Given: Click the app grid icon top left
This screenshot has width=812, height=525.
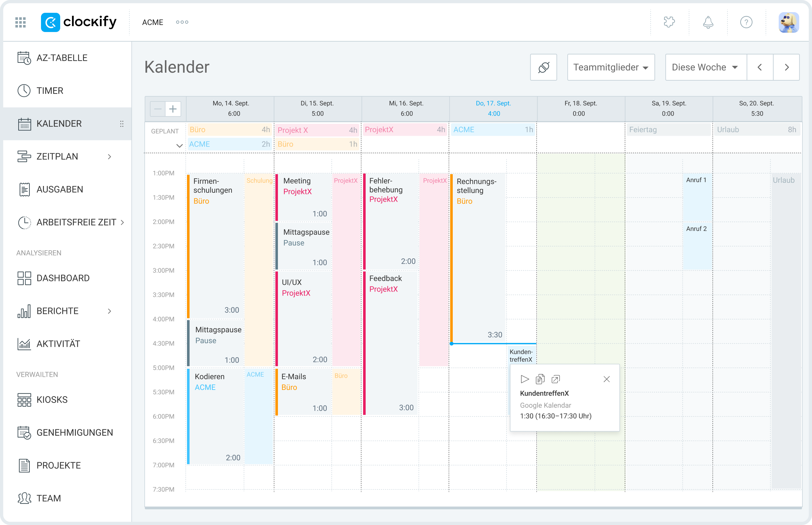Looking at the screenshot, I should tap(20, 22).
